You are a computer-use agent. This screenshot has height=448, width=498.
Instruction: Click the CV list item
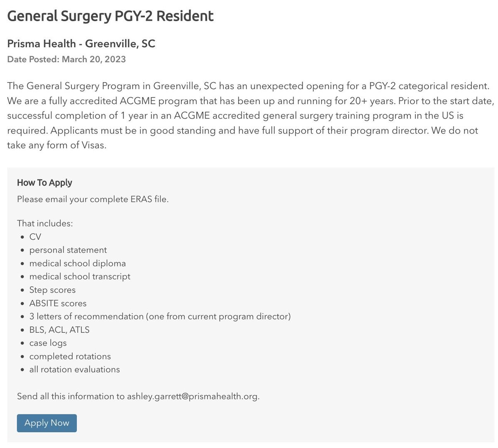[35, 237]
